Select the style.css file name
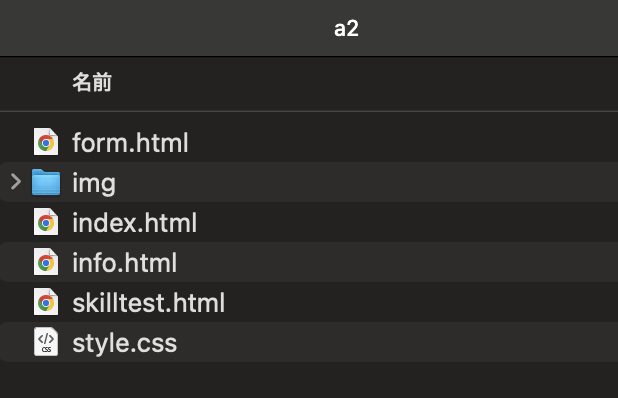Viewport: 618px width, 398px height. coord(125,343)
